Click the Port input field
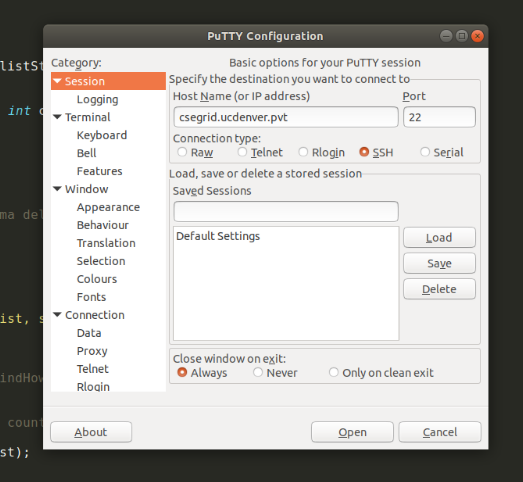Screen dimensions: 523x482 (x=439, y=117)
